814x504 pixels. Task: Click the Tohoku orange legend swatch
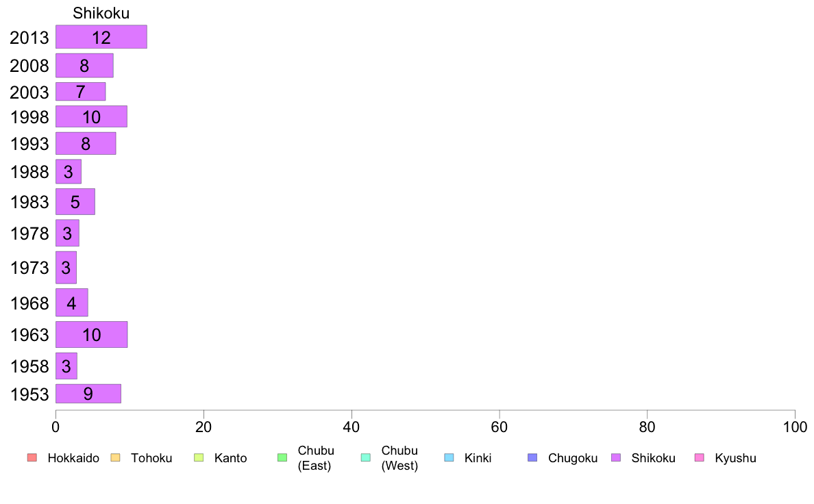pos(115,457)
